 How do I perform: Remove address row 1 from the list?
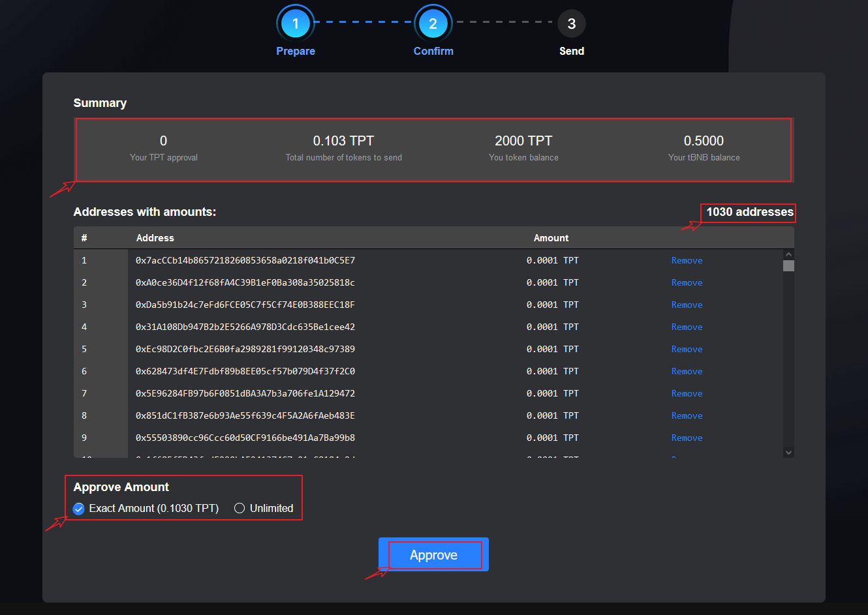coord(687,260)
